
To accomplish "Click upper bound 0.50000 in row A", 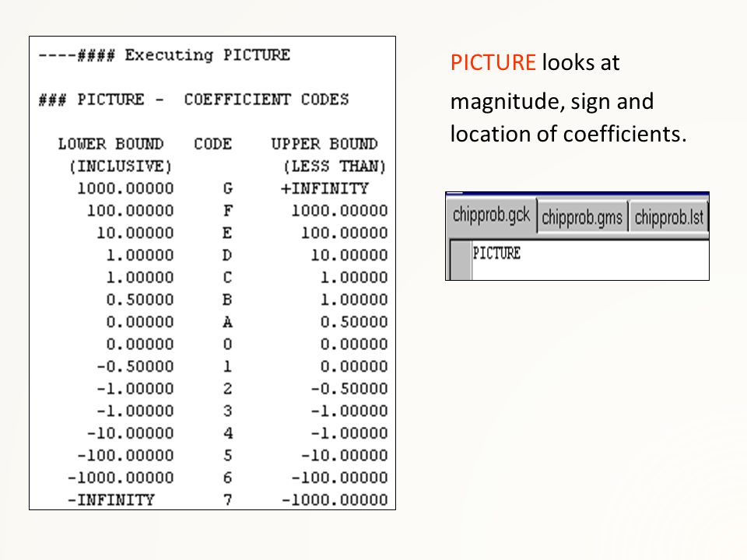I will click(x=354, y=322).
